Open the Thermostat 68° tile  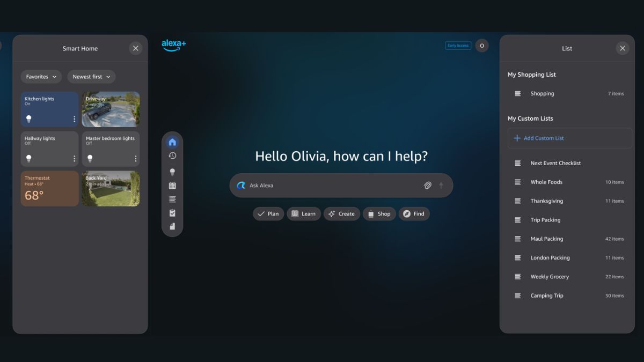pyautogui.click(x=50, y=189)
